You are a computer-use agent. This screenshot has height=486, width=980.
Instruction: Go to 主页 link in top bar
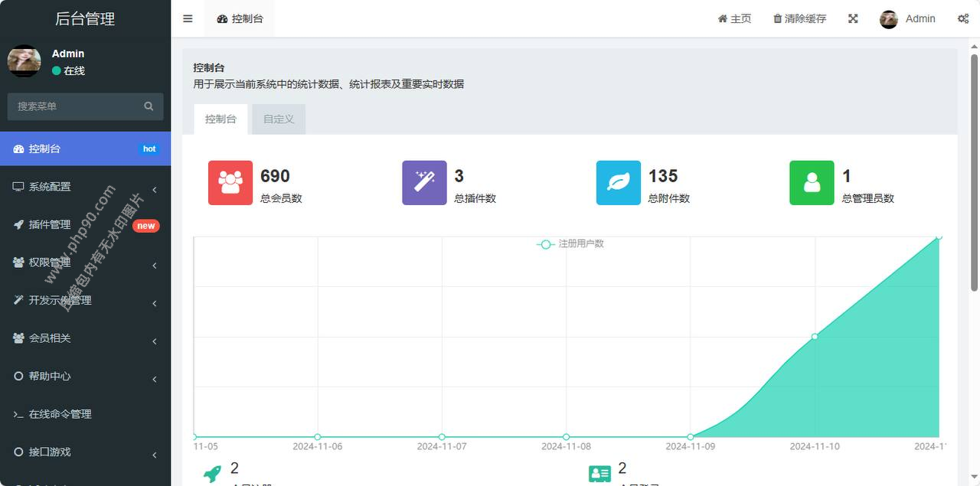point(734,19)
